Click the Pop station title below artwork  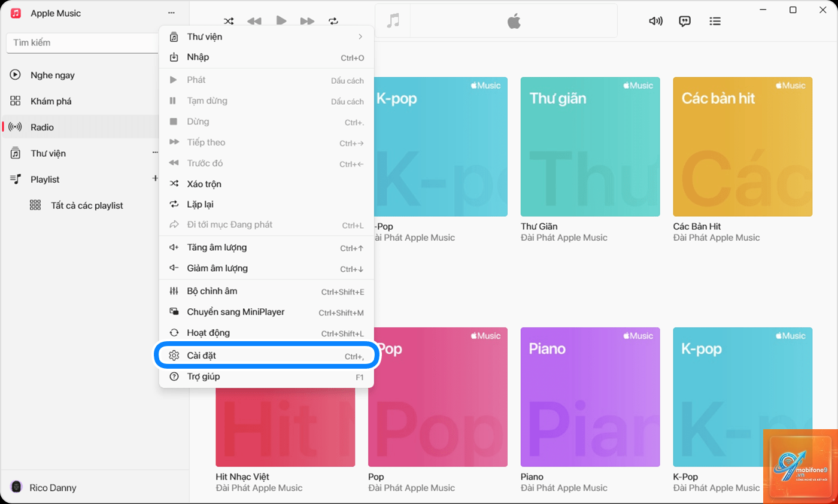coord(376,477)
